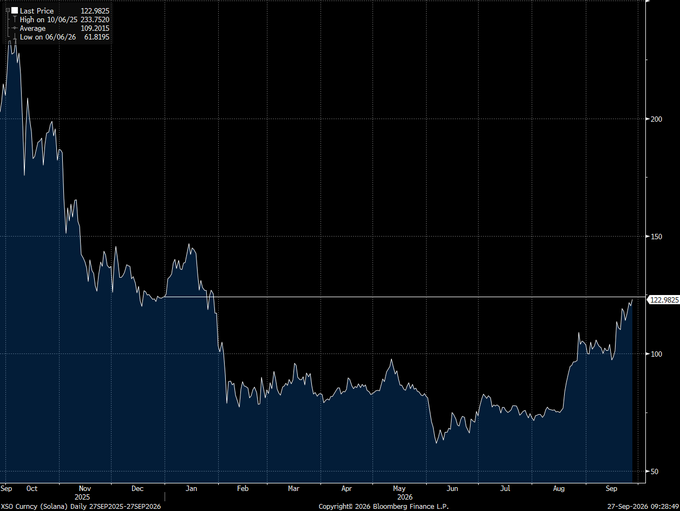680x511 pixels.
Task: Click the Mar month axis label
Action: pos(294,488)
